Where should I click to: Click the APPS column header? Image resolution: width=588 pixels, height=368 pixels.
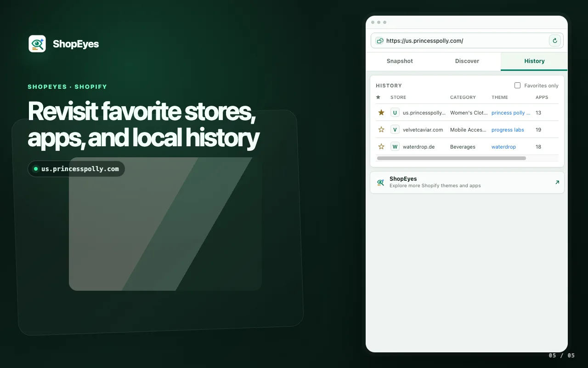click(542, 98)
